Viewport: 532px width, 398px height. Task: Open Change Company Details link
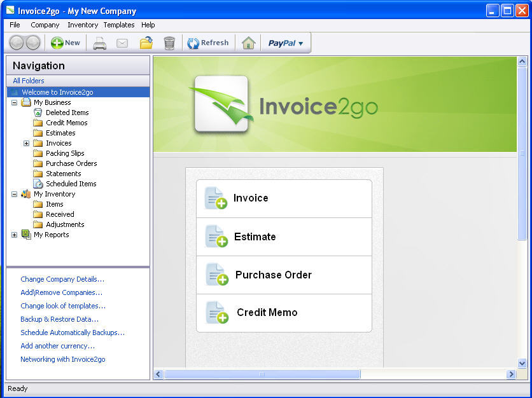point(62,279)
